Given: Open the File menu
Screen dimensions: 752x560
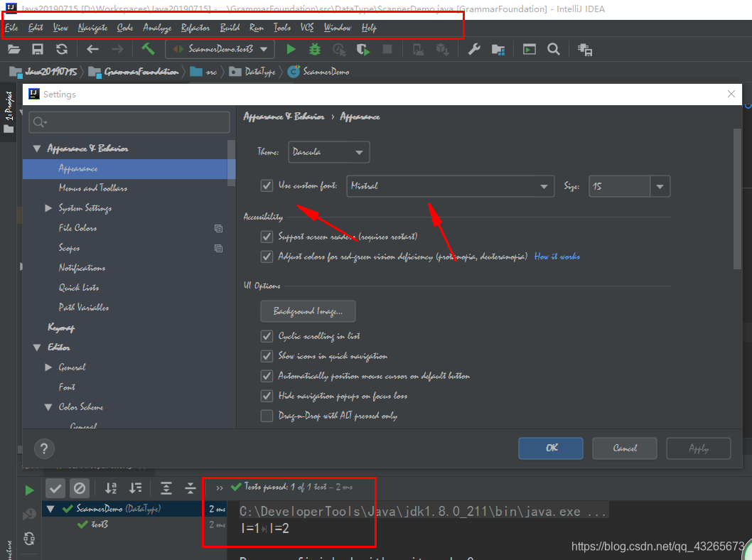Looking at the screenshot, I should coord(11,28).
